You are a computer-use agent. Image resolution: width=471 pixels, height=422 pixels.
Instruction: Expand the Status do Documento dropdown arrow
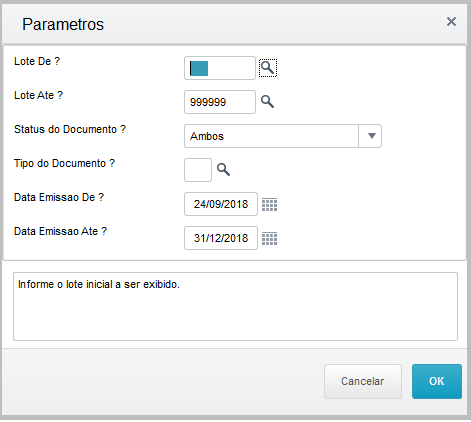pos(370,136)
